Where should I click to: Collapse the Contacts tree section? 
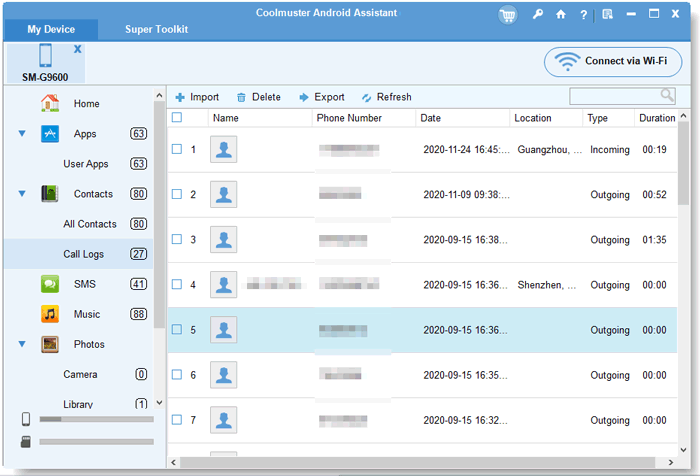[22, 193]
